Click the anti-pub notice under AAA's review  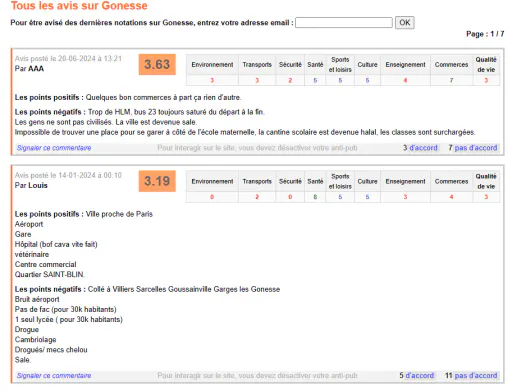(x=257, y=148)
